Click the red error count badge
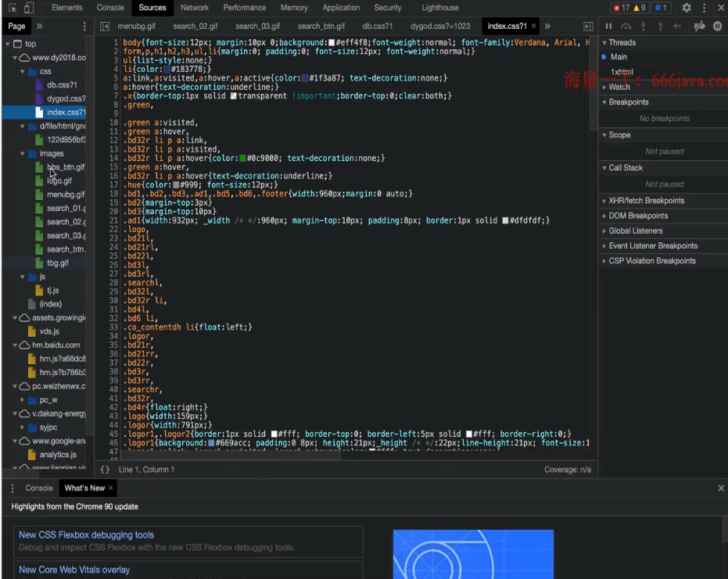728x579 pixels. click(x=621, y=8)
